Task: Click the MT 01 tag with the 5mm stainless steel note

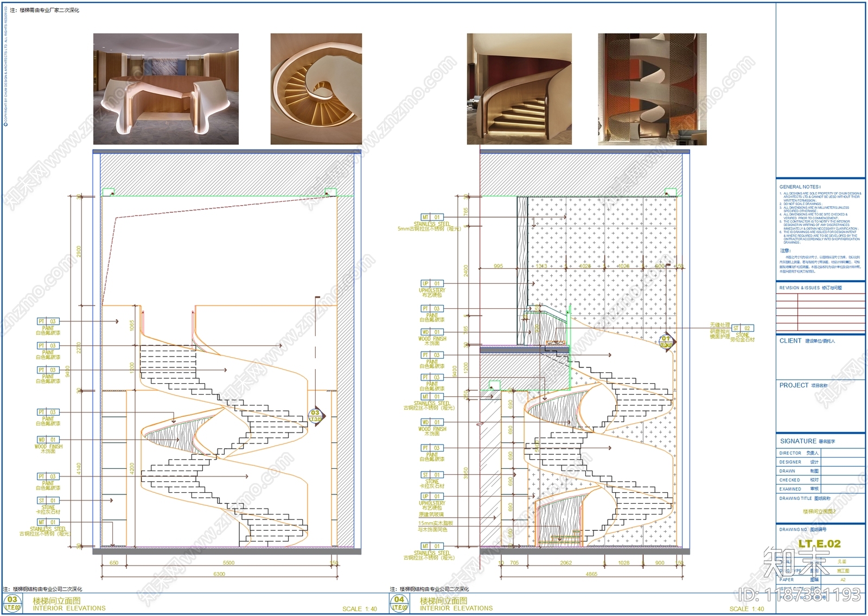Action: [x=432, y=217]
